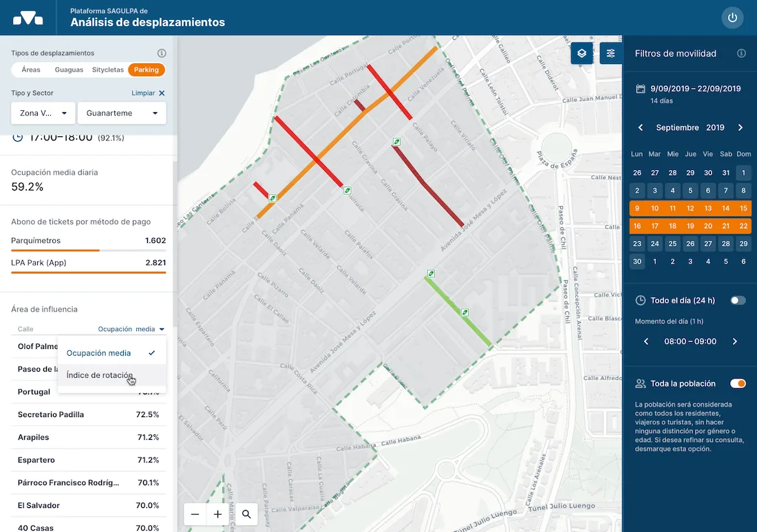
Task: Click the power logout icon top right
Action: coord(732,18)
